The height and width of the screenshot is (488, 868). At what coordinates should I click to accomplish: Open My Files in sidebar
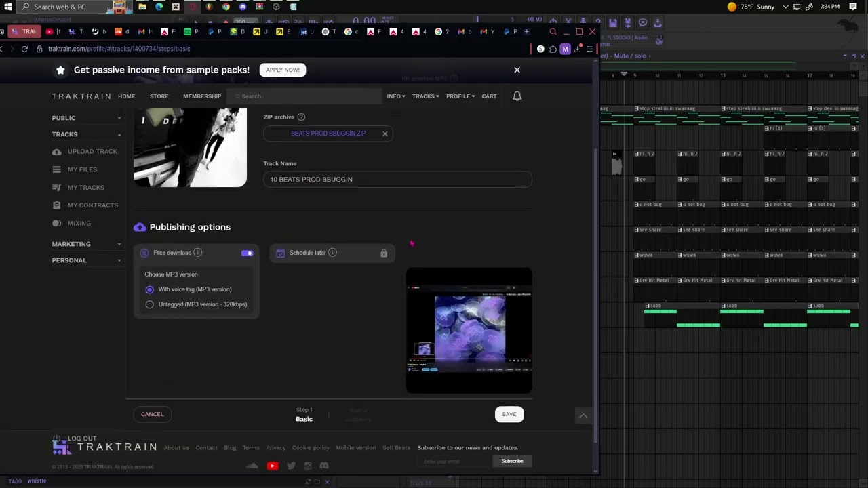click(x=75, y=169)
